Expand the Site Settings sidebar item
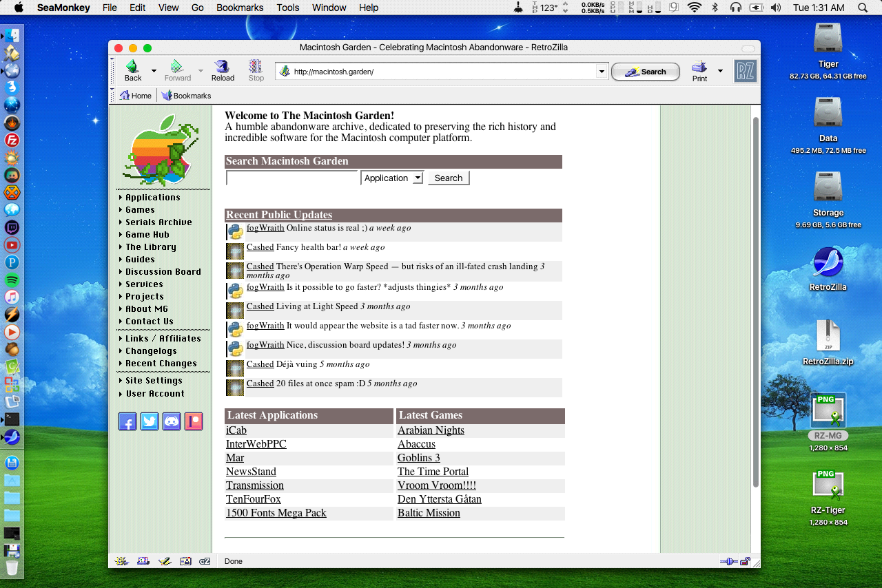882x588 pixels. coord(121,381)
